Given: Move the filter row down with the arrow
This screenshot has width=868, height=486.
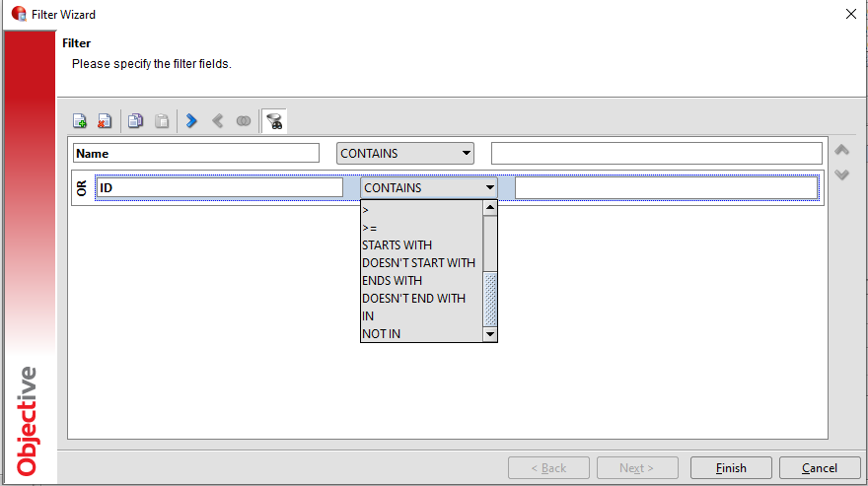Looking at the screenshot, I should 841,174.
